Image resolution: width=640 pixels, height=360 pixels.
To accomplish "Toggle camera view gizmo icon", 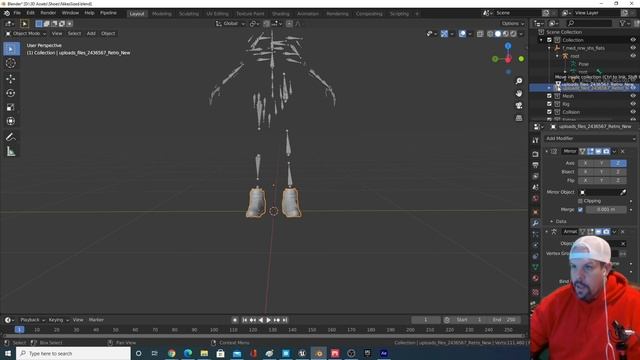I will pyautogui.click(x=519, y=106).
